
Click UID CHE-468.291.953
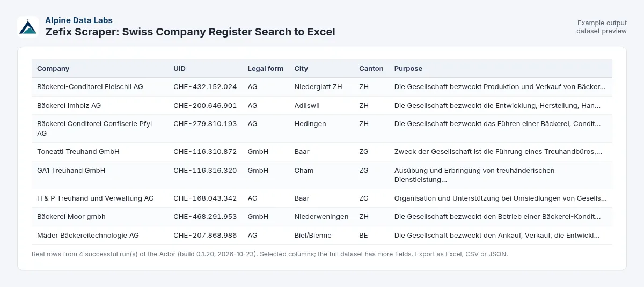(205, 217)
